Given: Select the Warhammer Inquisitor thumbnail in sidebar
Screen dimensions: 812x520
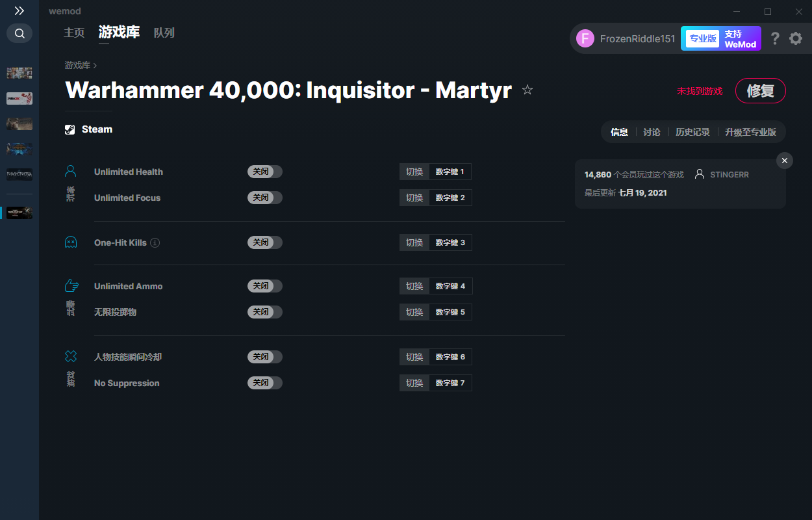Looking at the screenshot, I should click(19, 213).
